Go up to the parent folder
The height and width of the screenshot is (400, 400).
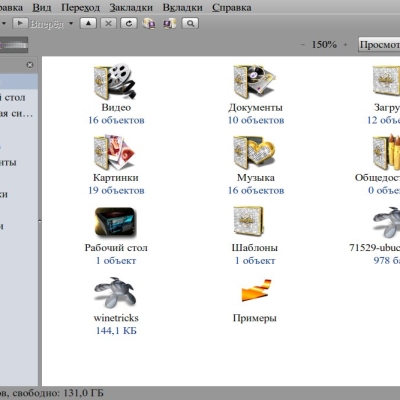point(88,23)
